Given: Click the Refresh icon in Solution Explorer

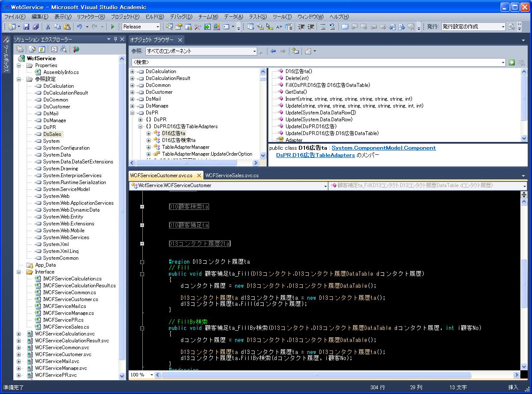Looking at the screenshot, I should click(x=42, y=49).
